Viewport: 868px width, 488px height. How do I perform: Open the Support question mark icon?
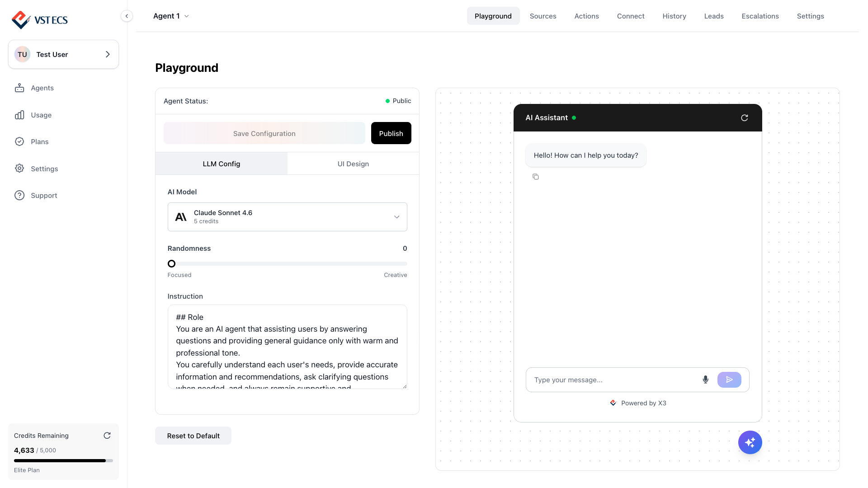19,195
